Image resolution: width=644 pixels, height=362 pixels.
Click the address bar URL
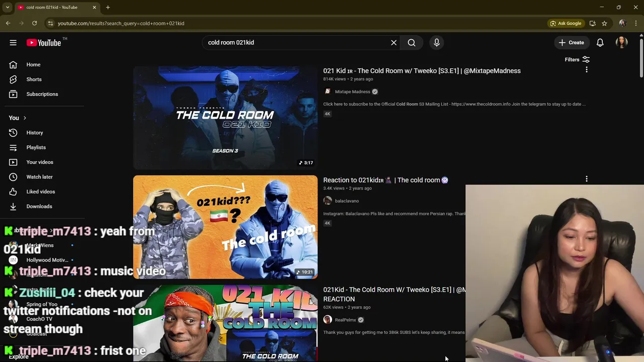121,23
